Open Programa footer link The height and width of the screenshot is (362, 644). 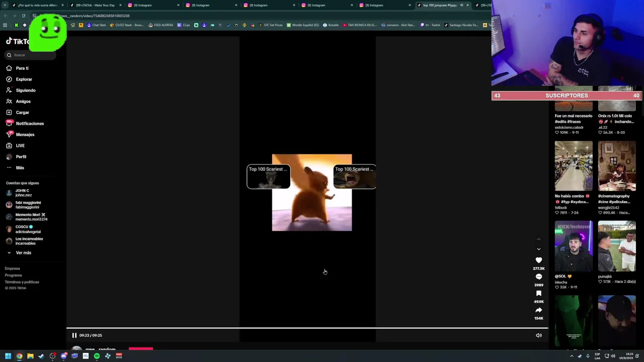pos(14,275)
